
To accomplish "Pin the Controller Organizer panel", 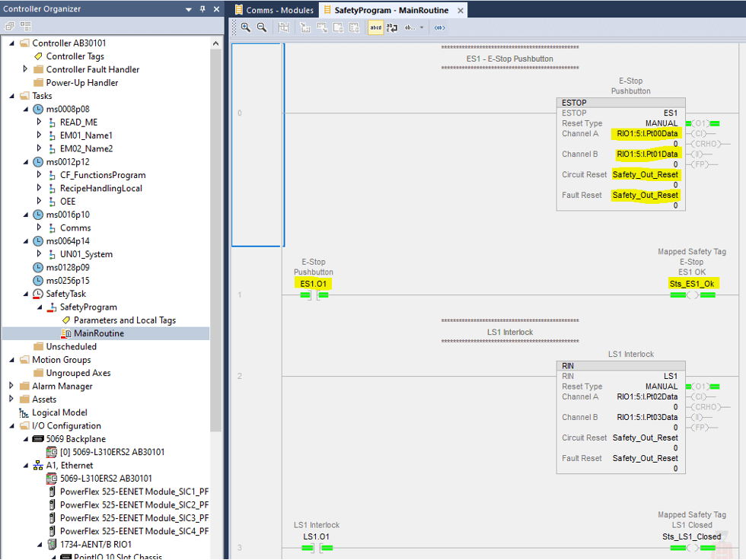I will [x=202, y=9].
